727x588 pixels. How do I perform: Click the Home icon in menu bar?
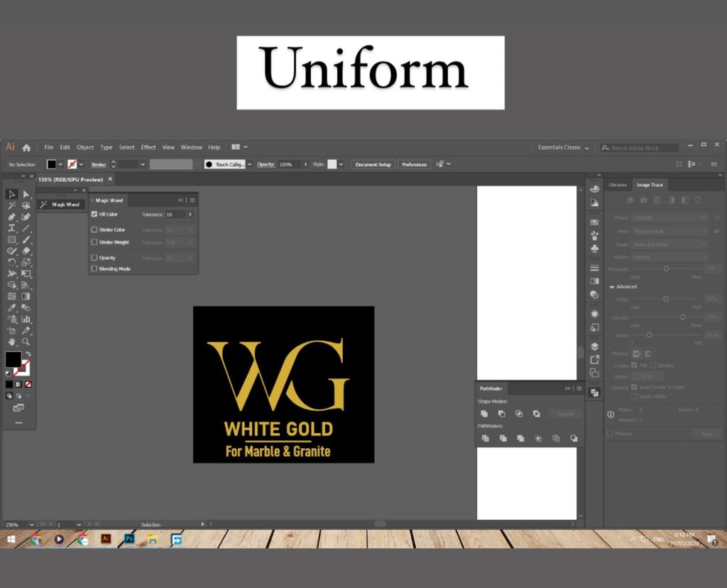(26, 148)
